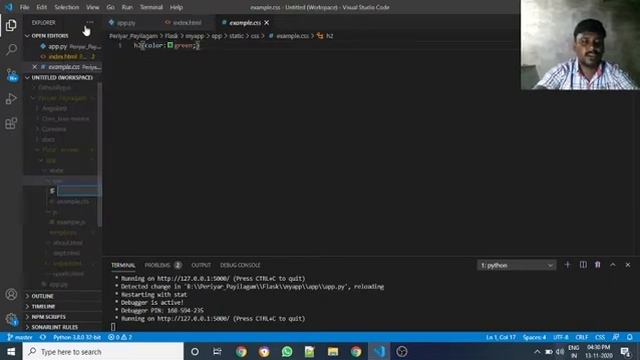Close example.css in Open Editors list
The height and width of the screenshot is (360, 640).
[x=35, y=67]
